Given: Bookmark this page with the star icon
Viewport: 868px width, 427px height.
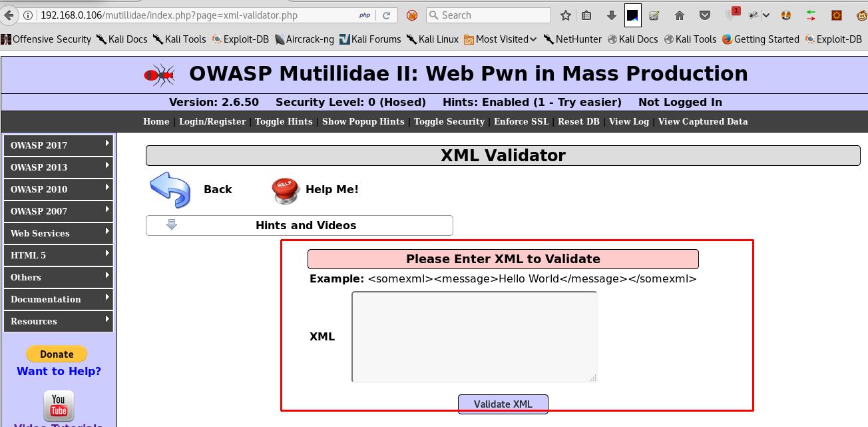Looking at the screenshot, I should (x=565, y=15).
